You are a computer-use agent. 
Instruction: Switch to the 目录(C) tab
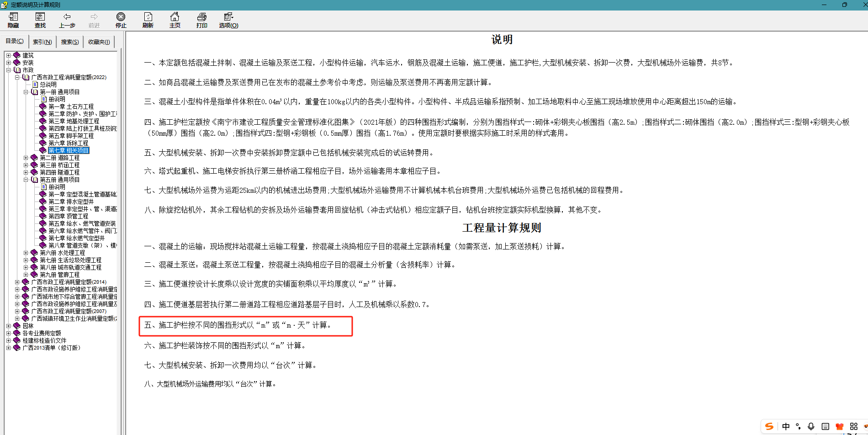[x=15, y=41]
